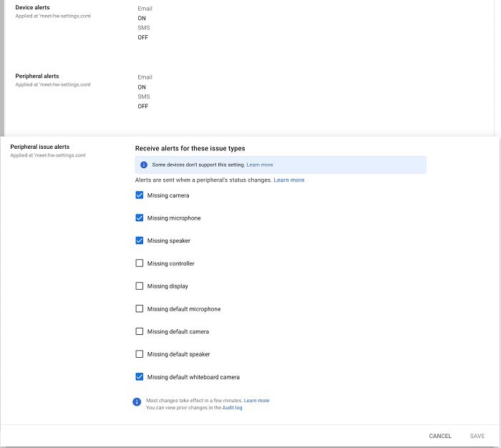Uncheck the Missing speaker checkbox
501x448 pixels.
pyautogui.click(x=140, y=241)
